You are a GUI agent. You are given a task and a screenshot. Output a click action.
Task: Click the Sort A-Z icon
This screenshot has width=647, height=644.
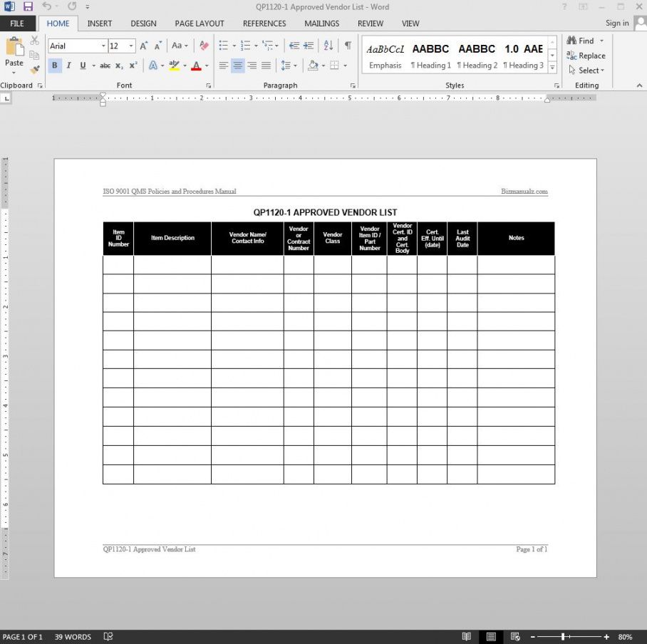click(328, 46)
